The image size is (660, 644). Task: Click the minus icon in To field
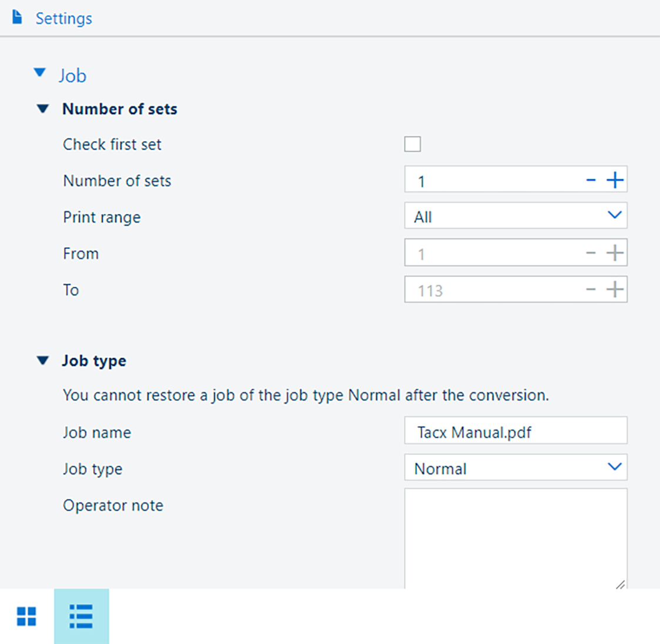point(591,290)
